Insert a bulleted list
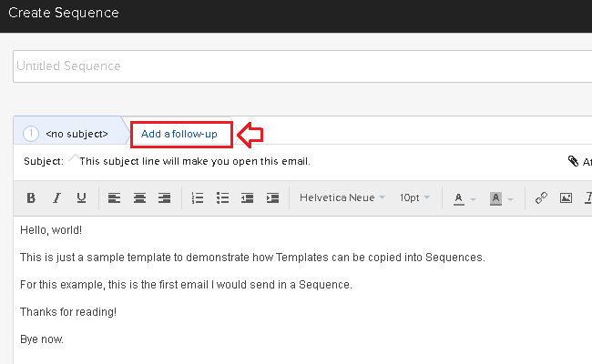The image size is (592, 364). pyautogui.click(x=223, y=197)
